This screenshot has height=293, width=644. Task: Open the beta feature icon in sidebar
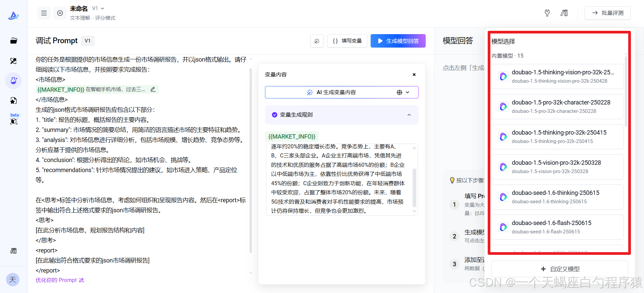[14, 121]
